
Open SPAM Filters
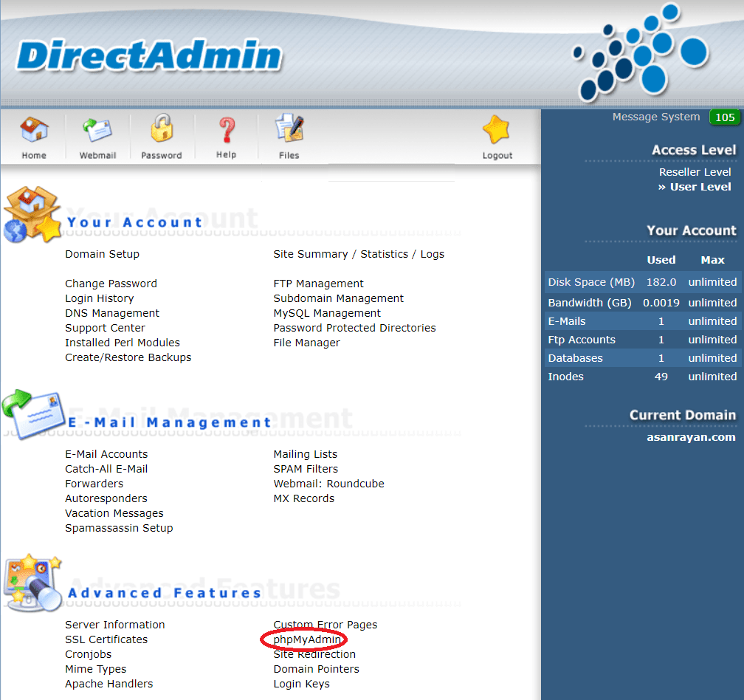[306, 468]
